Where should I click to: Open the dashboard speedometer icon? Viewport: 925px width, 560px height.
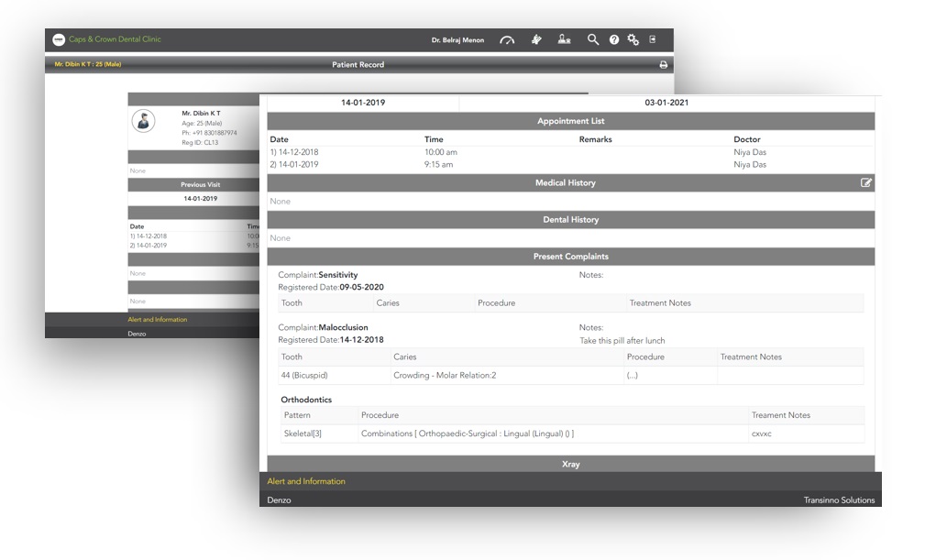click(x=507, y=40)
